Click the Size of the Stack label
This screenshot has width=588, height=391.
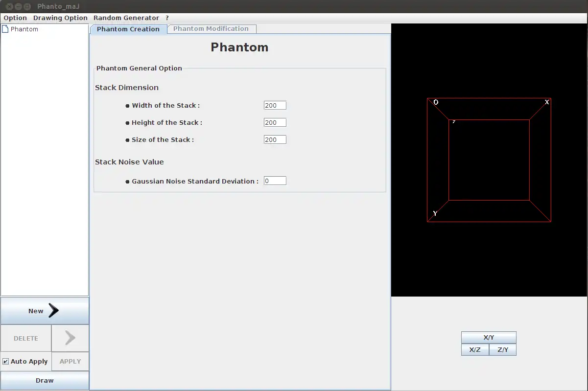[163, 139]
